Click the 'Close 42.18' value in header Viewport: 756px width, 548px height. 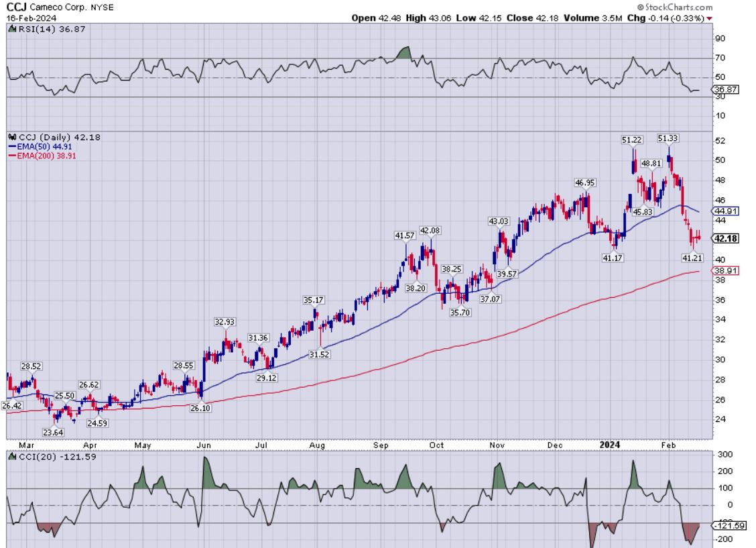(x=533, y=18)
